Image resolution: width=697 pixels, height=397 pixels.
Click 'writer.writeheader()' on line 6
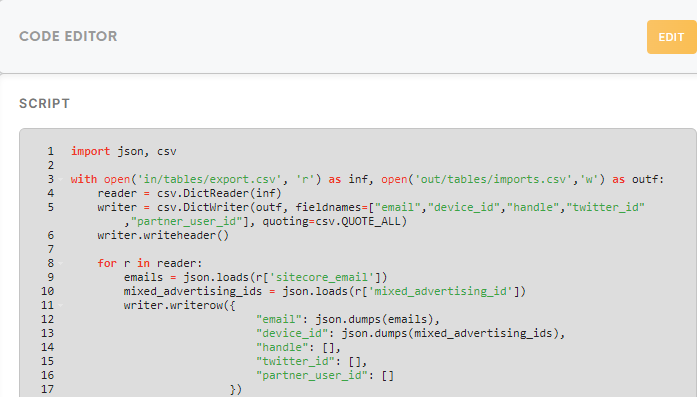pos(163,236)
